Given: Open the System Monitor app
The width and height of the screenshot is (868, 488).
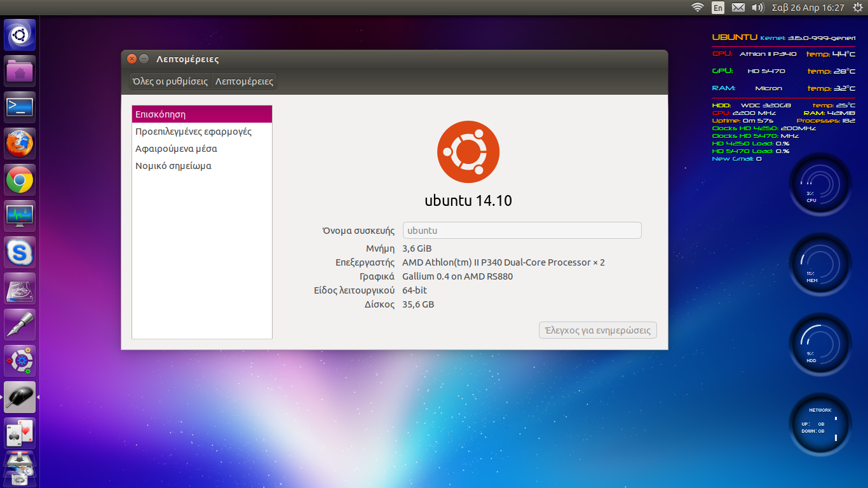Looking at the screenshot, I should point(20,217).
